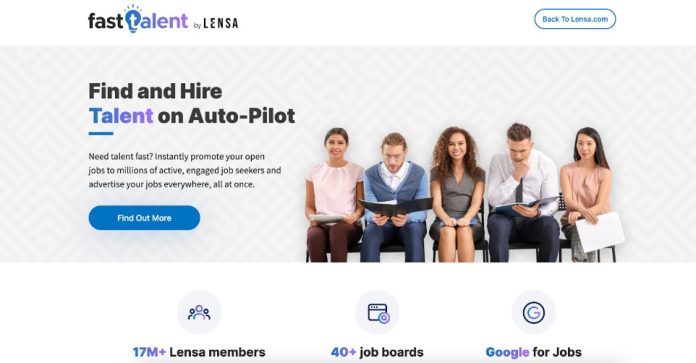Click the Google for Jobs text

(534, 352)
